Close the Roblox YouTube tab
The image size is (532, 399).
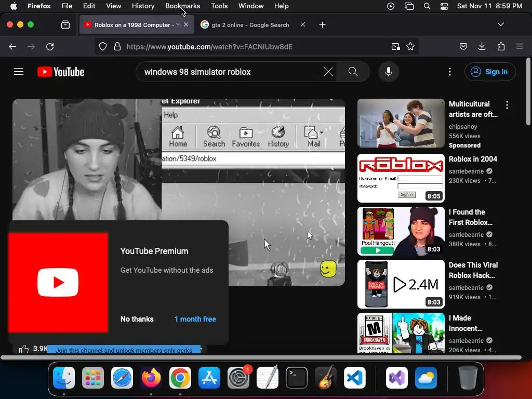186,24
